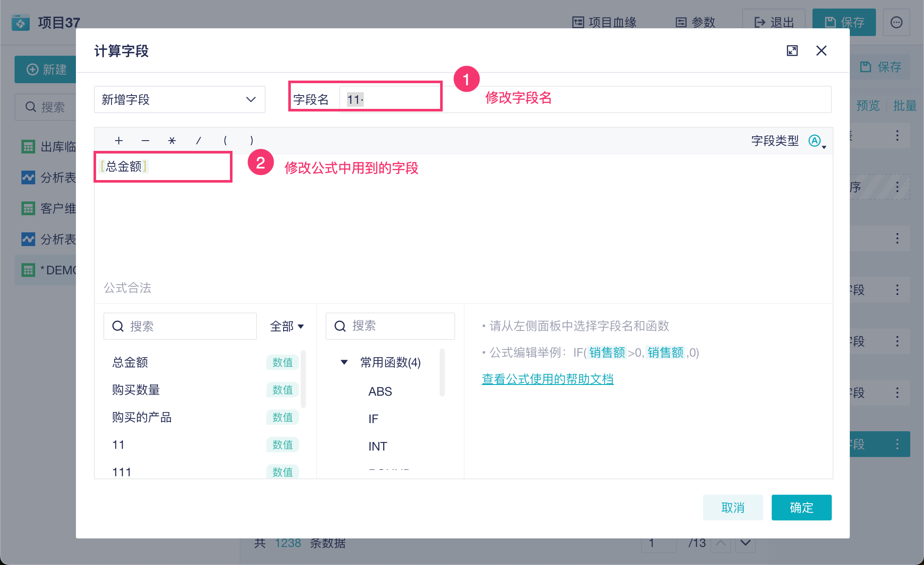This screenshot has height=565, width=924.
Task: Insert the right parenthesis symbol
Action: (251, 141)
